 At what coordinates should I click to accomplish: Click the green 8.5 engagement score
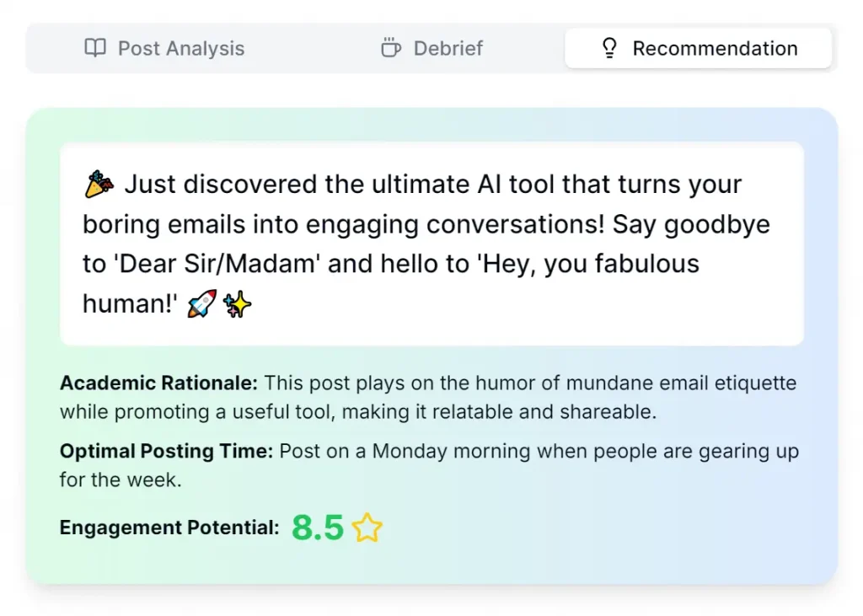point(318,528)
